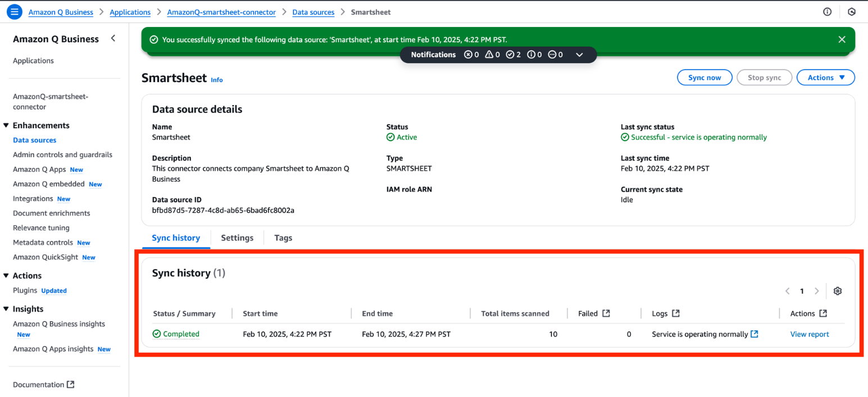868x397 pixels.
Task: Go to next page of sync history
Action: [x=817, y=291]
